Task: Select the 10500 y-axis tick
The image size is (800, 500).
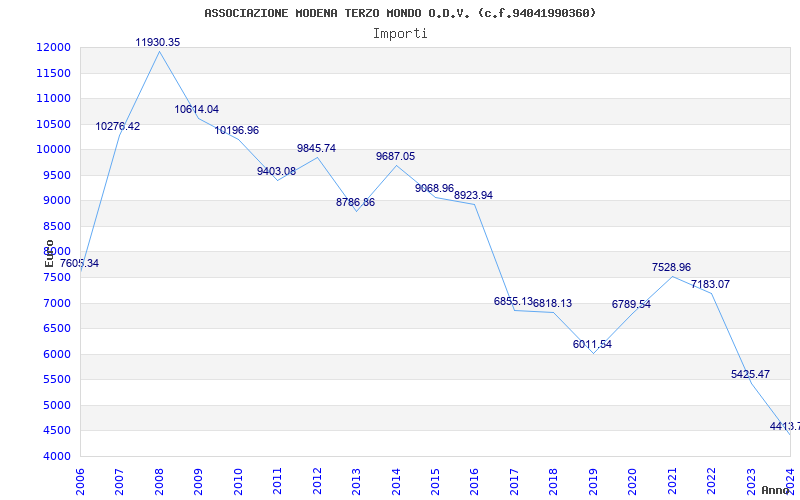Action: [x=54, y=124]
